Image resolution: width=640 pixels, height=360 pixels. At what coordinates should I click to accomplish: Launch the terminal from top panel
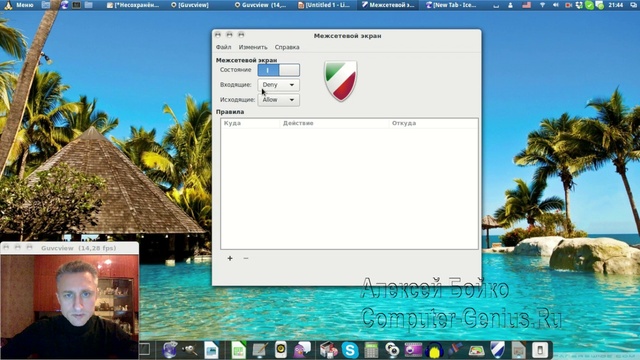click(76, 5)
